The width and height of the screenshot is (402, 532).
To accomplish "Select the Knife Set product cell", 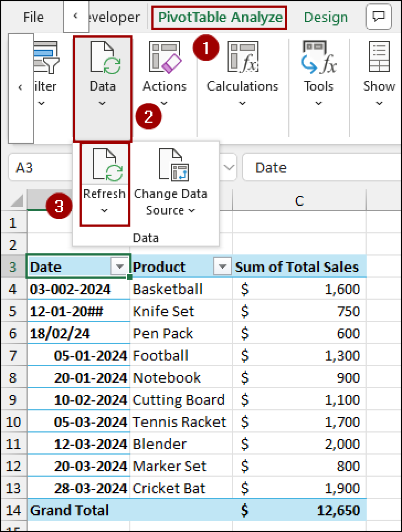I will [x=181, y=311].
